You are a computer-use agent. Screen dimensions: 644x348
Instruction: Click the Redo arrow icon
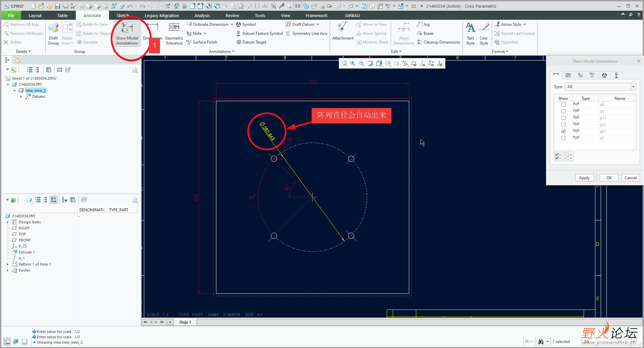143,6
